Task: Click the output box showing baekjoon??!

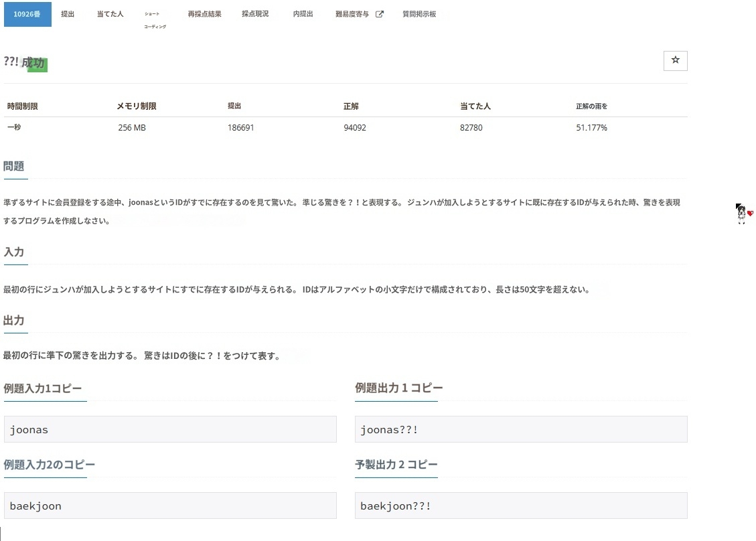Action: (521, 506)
